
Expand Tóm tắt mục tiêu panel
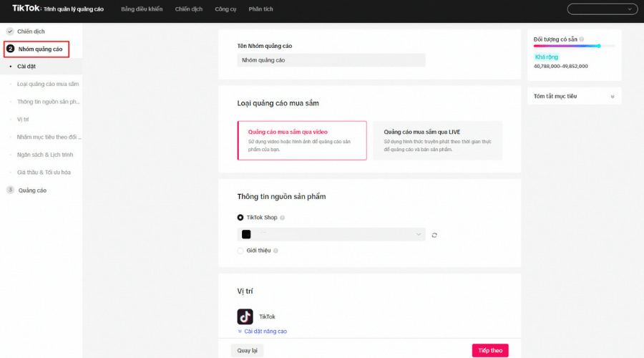[574, 96]
